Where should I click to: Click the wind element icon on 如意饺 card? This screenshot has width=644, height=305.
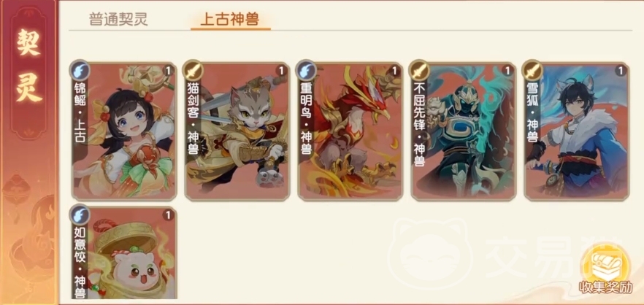[80, 215]
